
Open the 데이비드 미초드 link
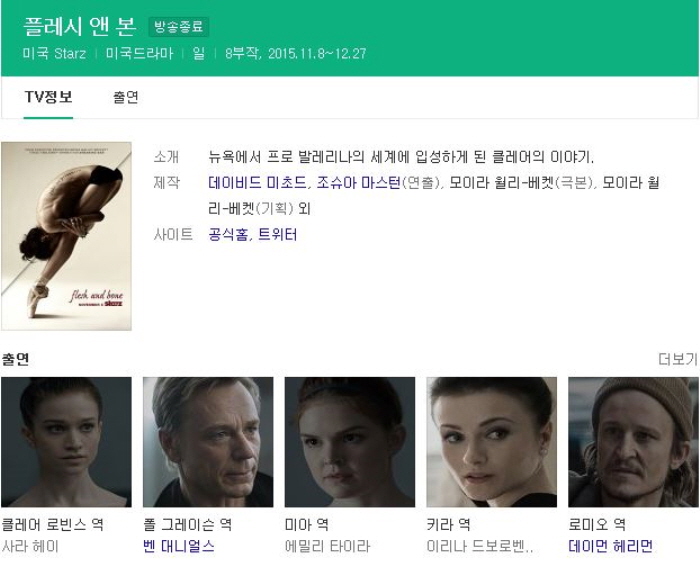click(257, 183)
